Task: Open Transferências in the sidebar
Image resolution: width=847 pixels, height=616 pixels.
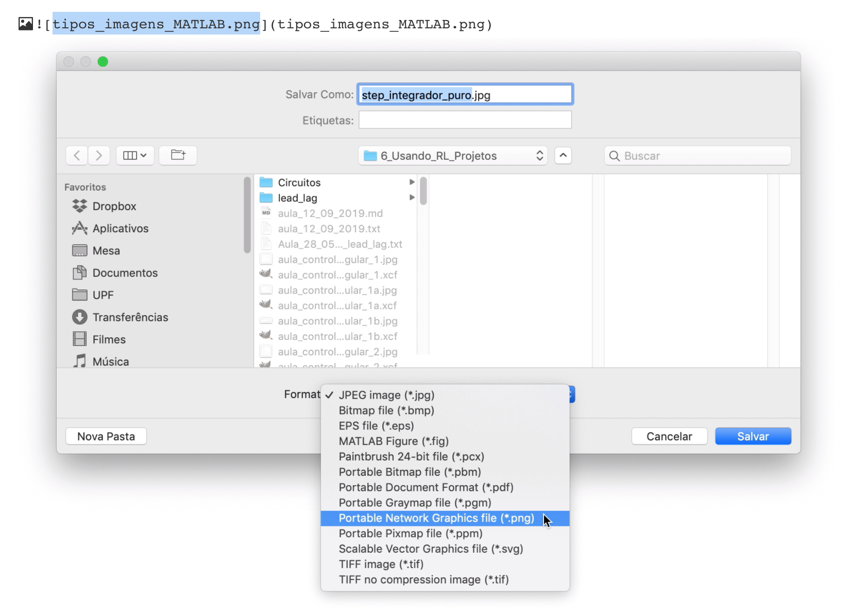Action: coord(130,317)
